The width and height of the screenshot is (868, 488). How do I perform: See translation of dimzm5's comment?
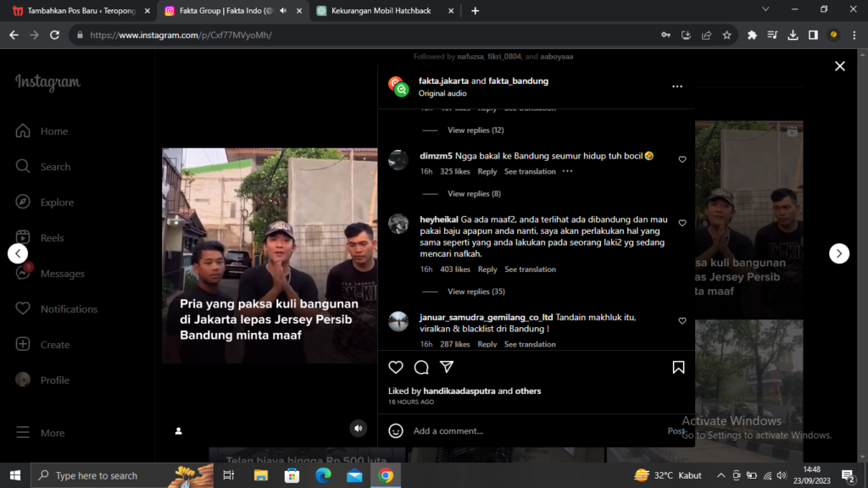[530, 171]
